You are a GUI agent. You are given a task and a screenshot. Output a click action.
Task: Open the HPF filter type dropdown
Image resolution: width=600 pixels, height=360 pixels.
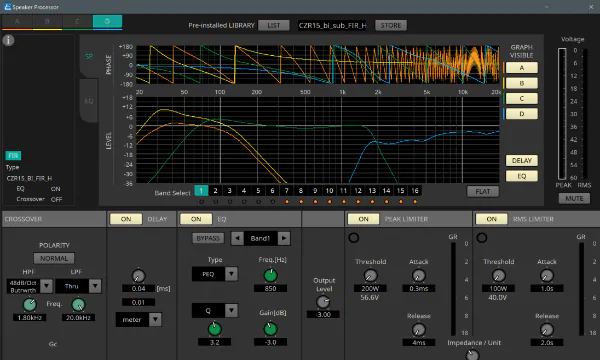click(46, 286)
